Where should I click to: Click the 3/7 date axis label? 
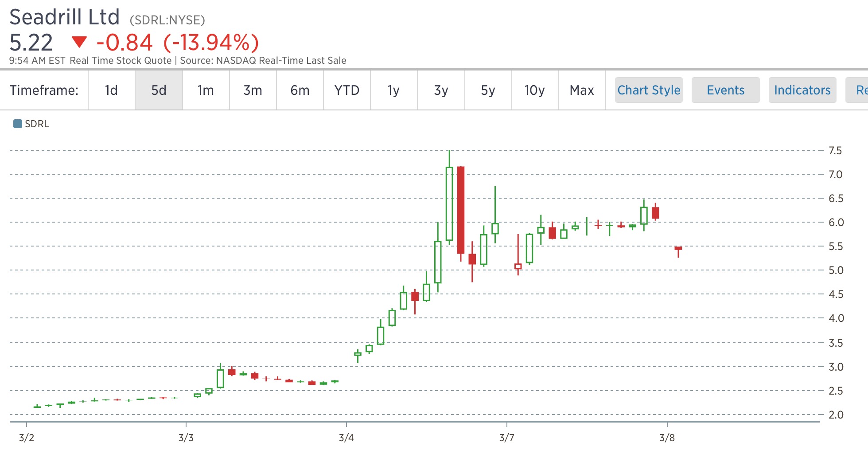coord(507,438)
